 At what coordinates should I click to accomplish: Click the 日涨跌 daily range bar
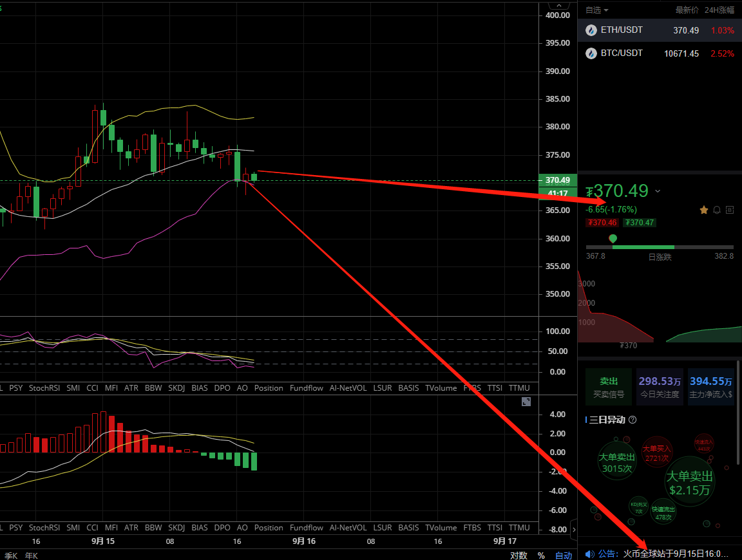pos(660,247)
